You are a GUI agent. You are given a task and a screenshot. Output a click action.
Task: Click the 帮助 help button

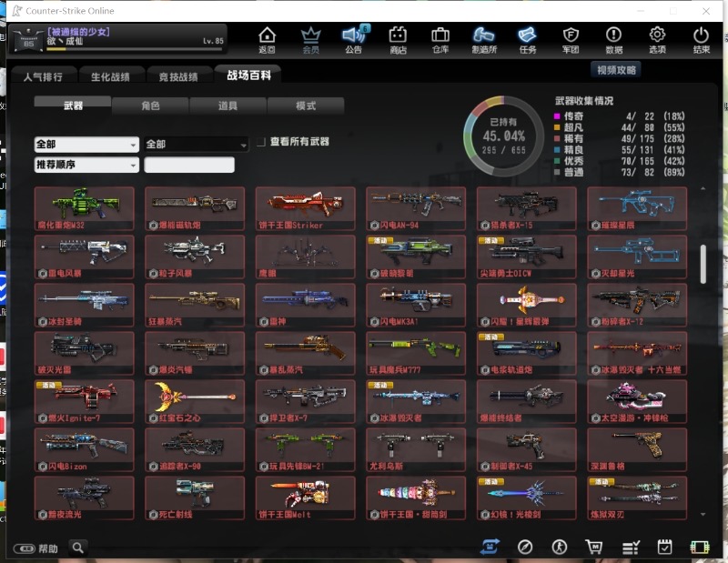click(35, 548)
